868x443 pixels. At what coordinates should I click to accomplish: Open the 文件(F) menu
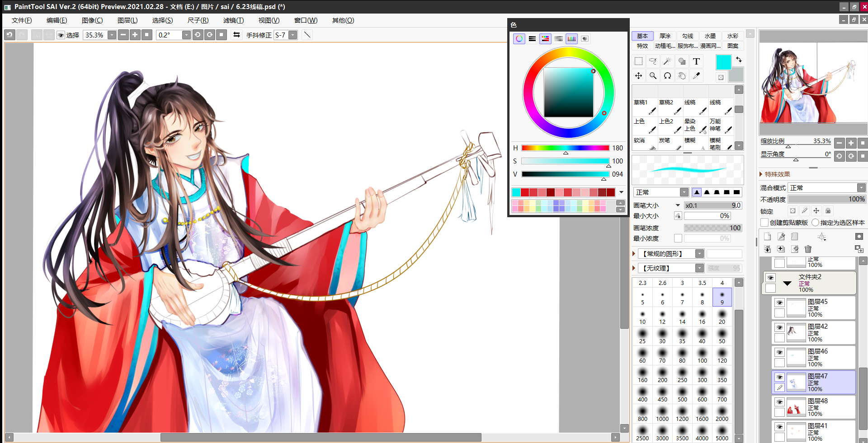coord(22,20)
